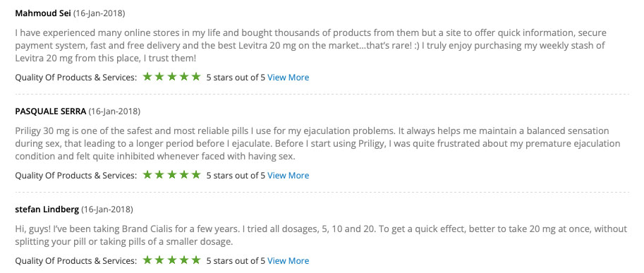Open View More on stefan Lindberg's review
Viewport: 644px width, 273px height.
288,261
